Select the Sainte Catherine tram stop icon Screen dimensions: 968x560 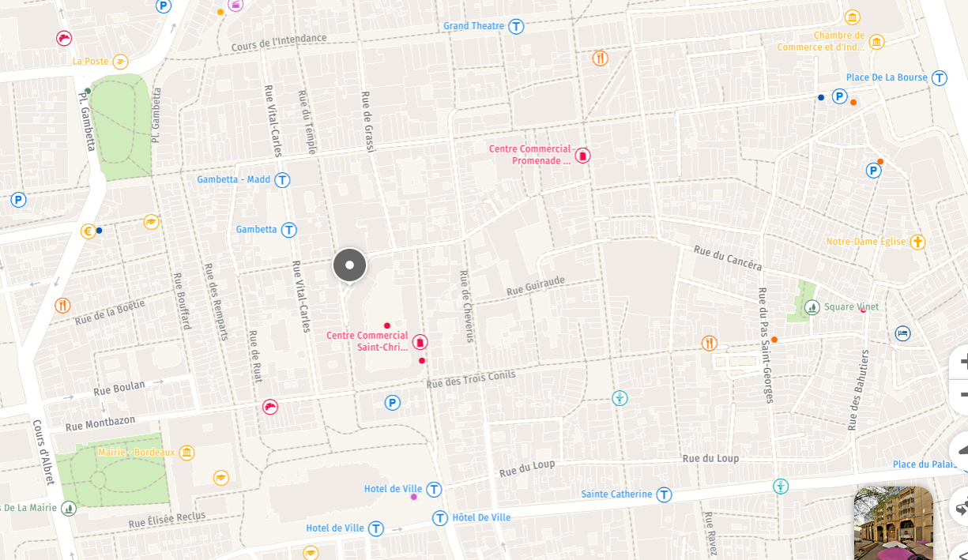(664, 494)
